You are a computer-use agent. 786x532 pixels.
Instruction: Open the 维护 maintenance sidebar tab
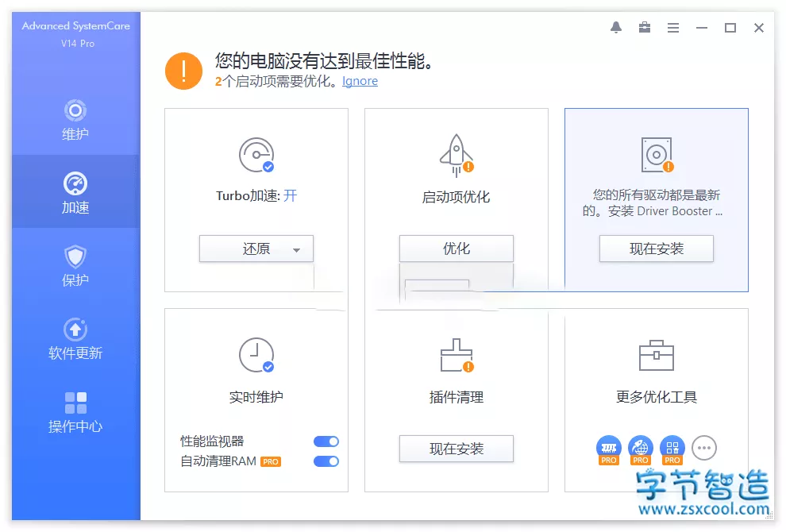pos(75,120)
